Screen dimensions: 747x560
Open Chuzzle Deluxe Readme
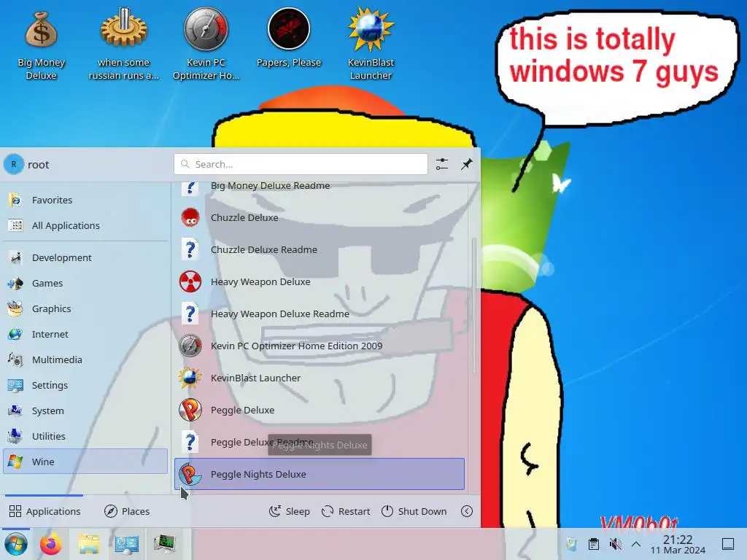point(320,249)
